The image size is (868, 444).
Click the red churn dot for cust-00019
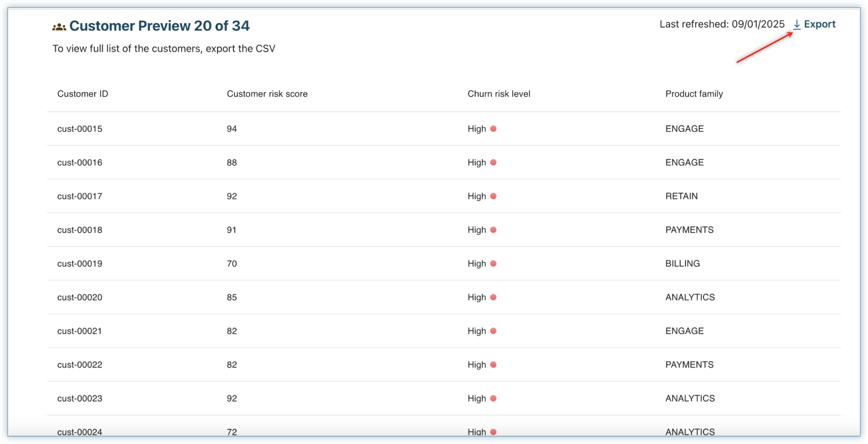pos(493,263)
